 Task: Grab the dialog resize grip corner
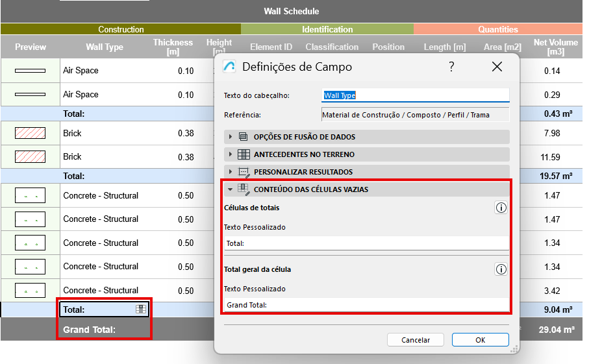pyautogui.click(x=514, y=349)
